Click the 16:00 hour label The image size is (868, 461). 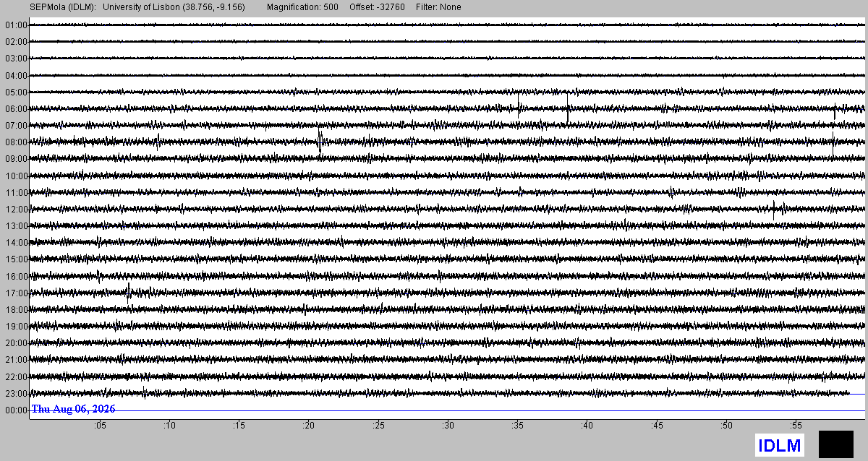pyautogui.click(x=15, y=276)
